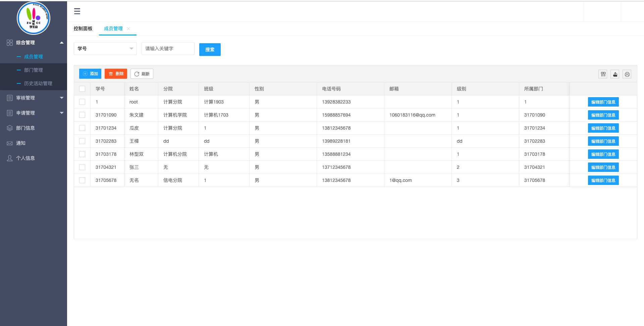Click 编辑部门信息 for student 31701090

click(x=603, y=115)
